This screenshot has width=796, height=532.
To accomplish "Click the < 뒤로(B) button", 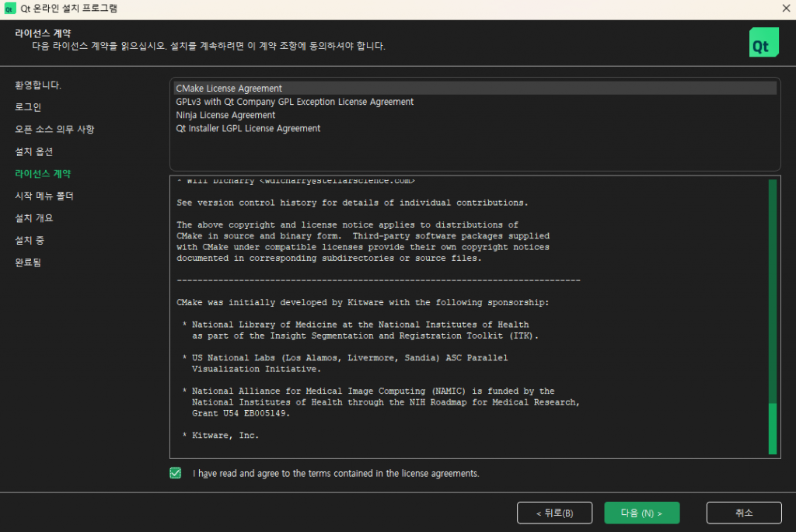I will point(554,513).
